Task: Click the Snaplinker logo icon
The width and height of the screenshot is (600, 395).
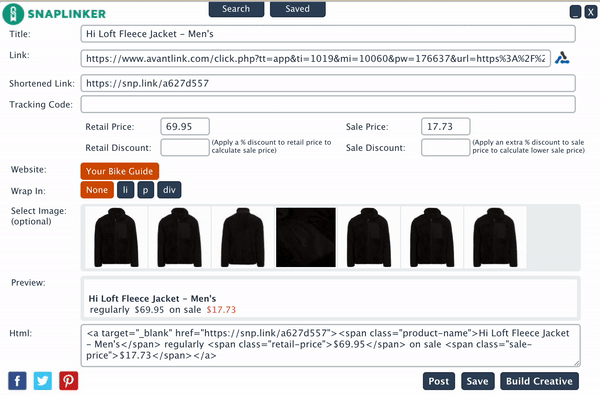Action: [13, 14]
